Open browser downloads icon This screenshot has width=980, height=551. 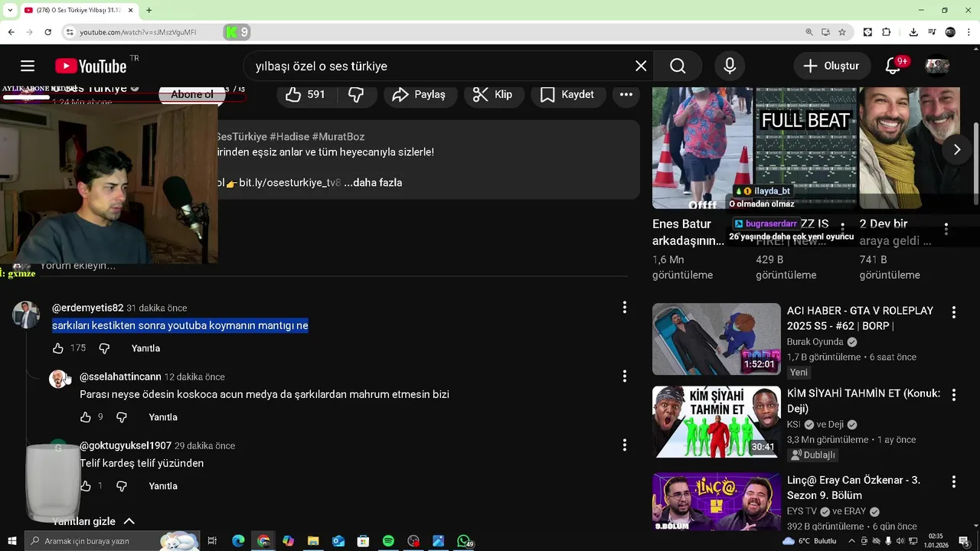click(913, 32)
